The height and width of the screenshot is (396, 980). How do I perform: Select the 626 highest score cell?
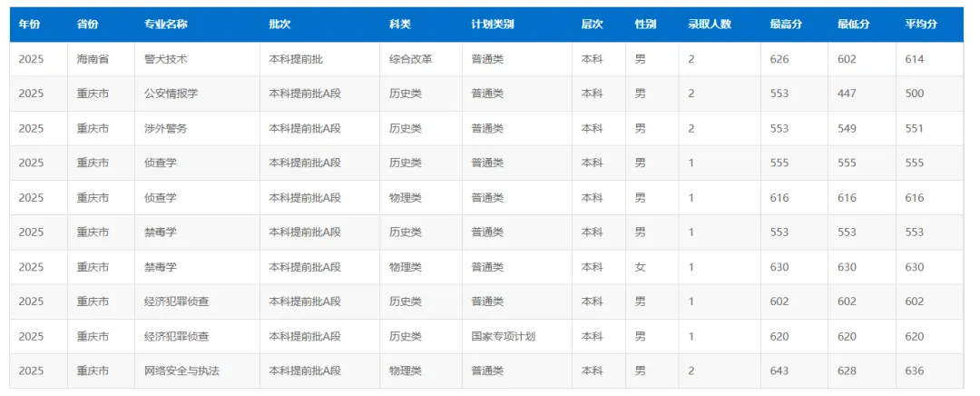pos(779,59)
